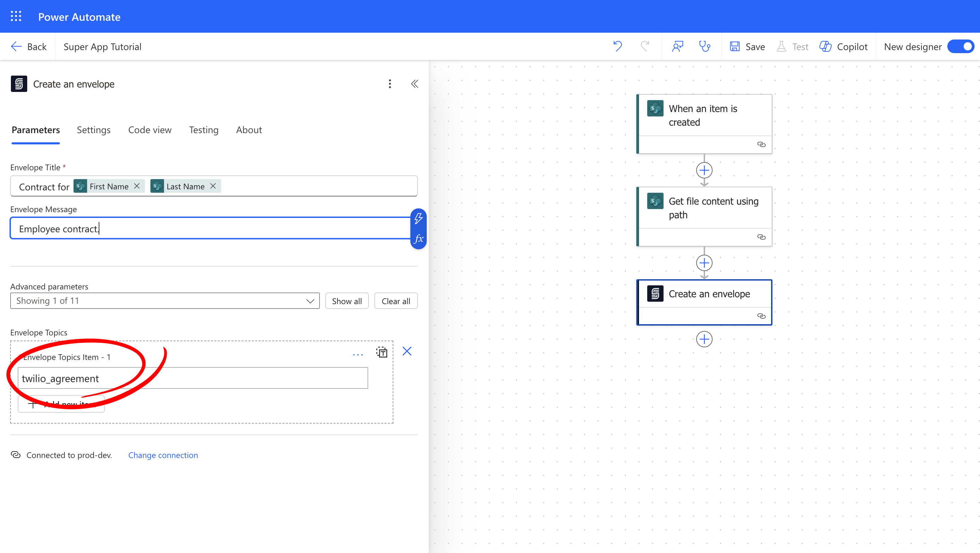Screen dimensions: 980x553
Task: Collapse the Create an envelope panel with double chevrons
Action: coord(414,84)
